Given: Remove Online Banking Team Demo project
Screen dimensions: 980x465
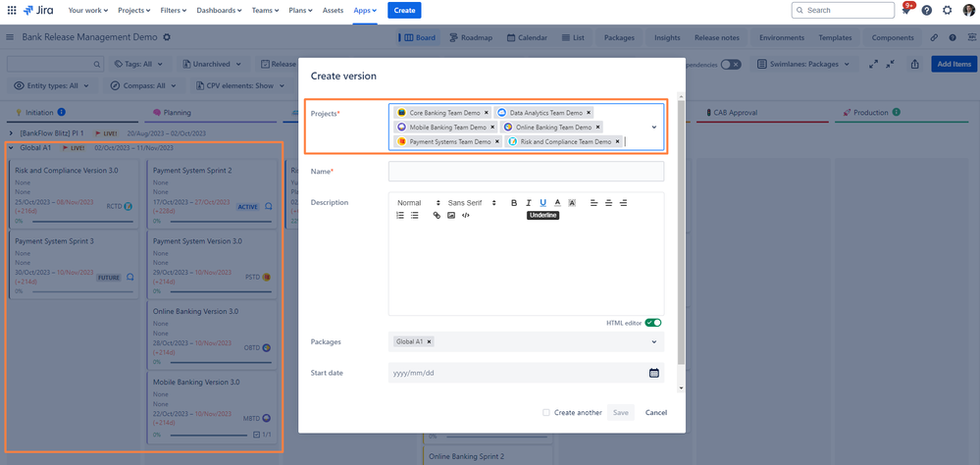Looking at the screenshot, I should (x=597, y=128).
